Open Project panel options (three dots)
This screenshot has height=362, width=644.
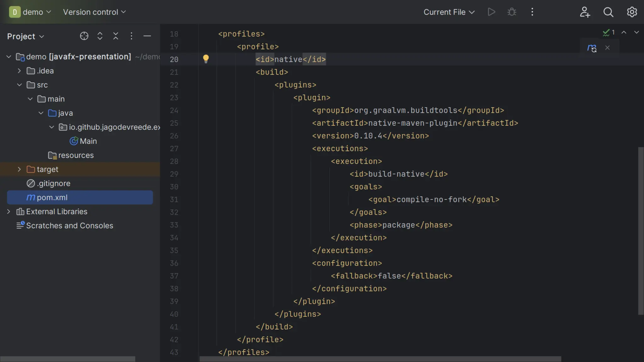pyautogui.click(x=131, y=36)
